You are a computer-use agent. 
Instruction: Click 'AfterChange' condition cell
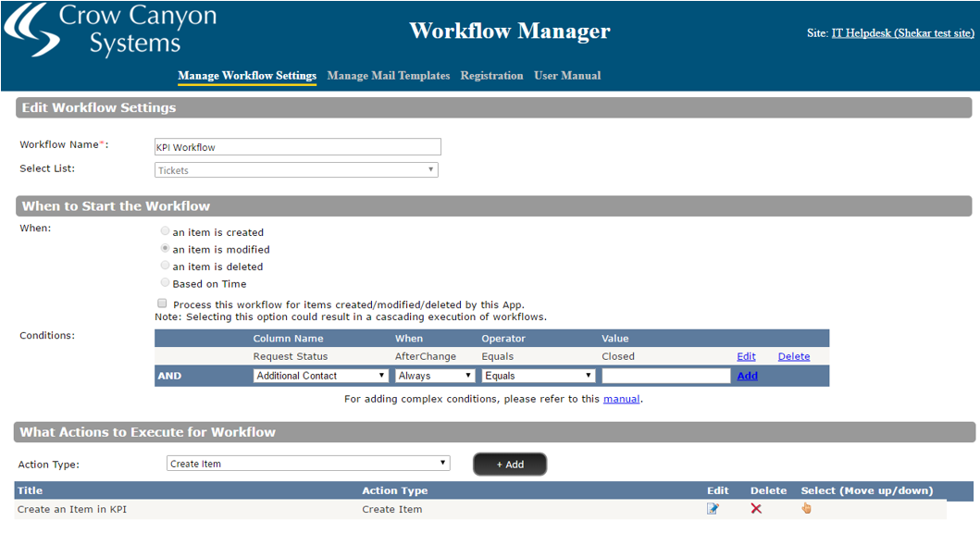[426, 356]
